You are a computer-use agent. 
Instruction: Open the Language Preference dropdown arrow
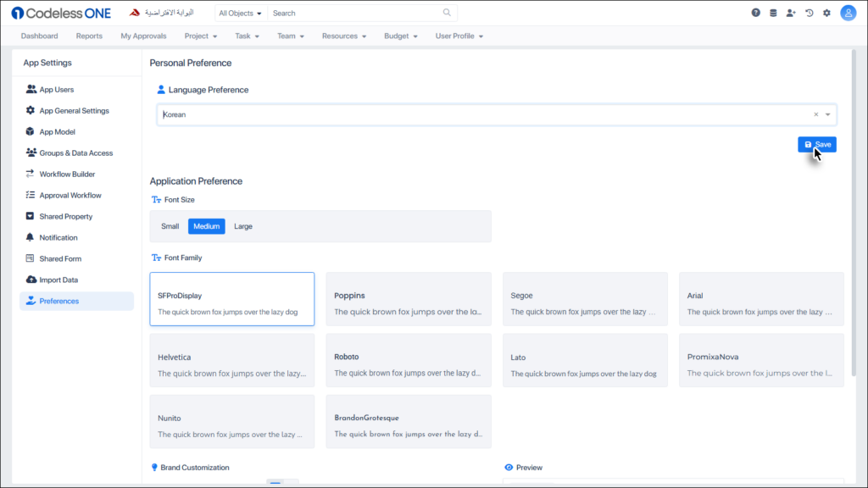[828, 114]
